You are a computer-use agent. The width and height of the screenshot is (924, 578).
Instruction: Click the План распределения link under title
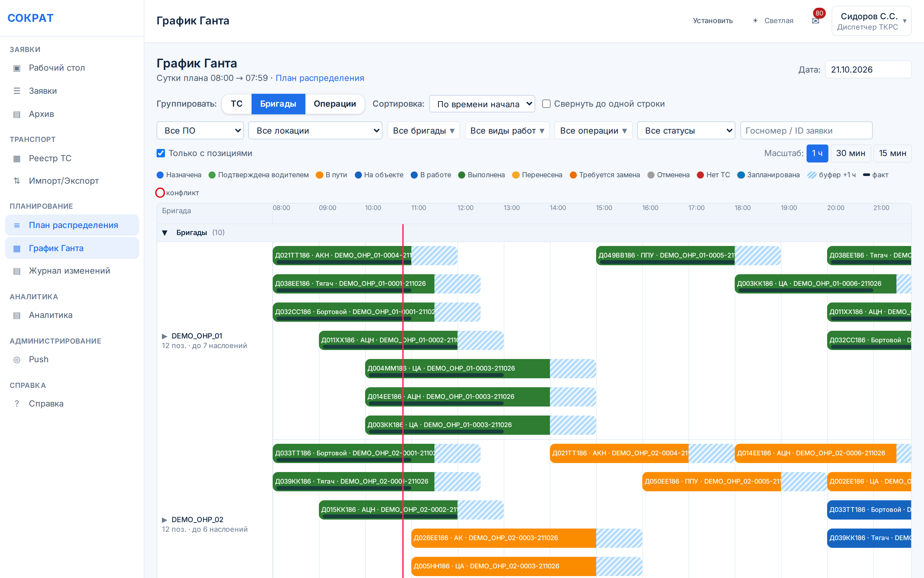tap(320, 78)
